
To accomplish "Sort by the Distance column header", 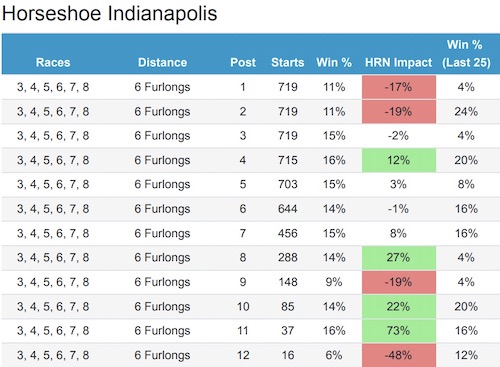I will point(162,62).
